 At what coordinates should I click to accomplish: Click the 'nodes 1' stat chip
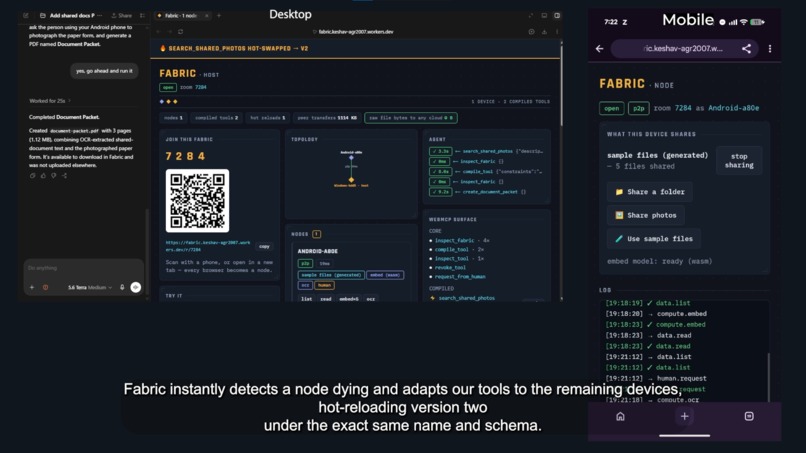point(173,118)
